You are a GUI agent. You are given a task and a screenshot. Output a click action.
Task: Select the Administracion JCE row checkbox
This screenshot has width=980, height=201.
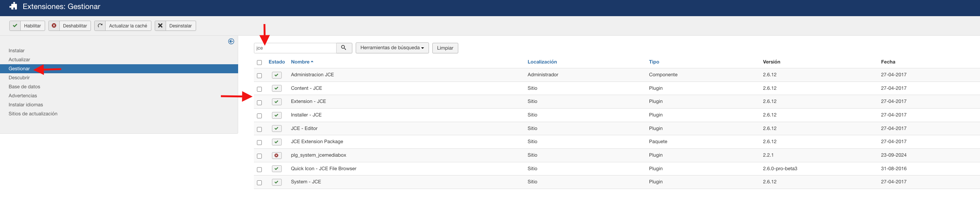260,76
